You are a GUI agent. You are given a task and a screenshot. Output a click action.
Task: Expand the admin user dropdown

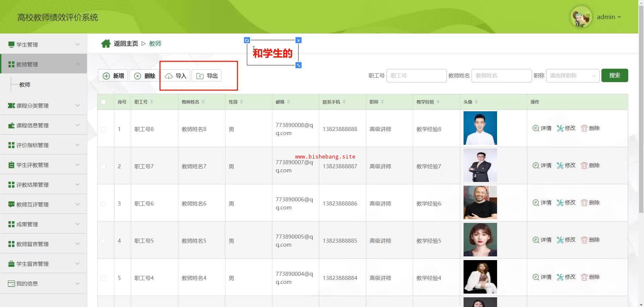coord(608,17)
